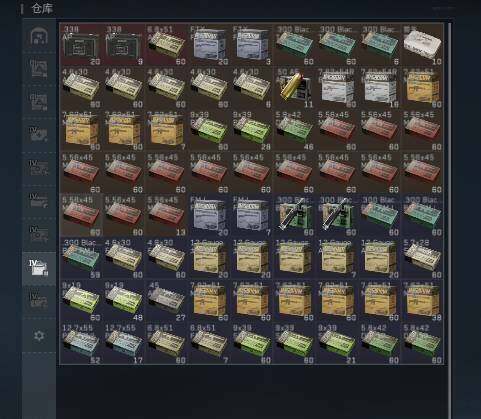Open the gear settings icon in sidebar

coord(39,335)
